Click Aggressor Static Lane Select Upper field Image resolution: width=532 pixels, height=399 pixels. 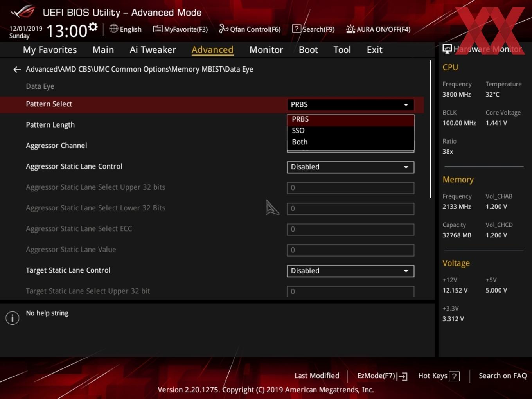350,188
